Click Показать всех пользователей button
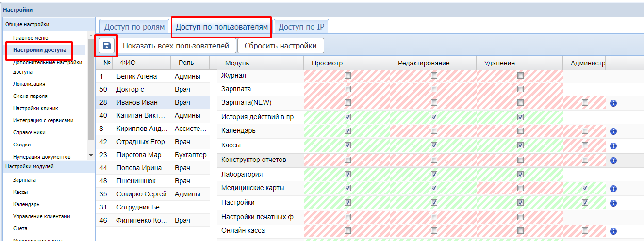This screenshot has height=241, width=644. (175, 46)
